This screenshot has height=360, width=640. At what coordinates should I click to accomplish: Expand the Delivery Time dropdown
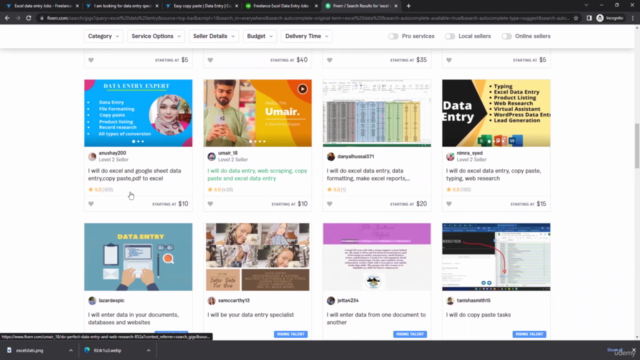click(307, 36)
